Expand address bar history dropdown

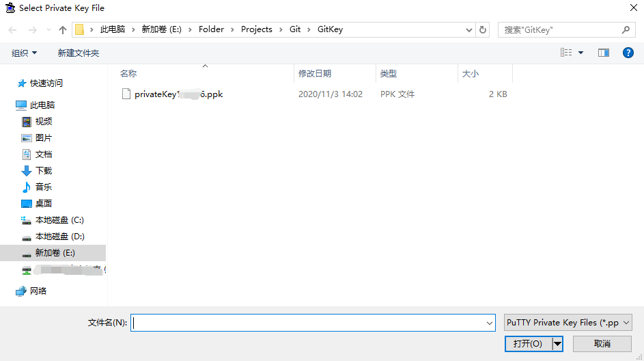(469, 29)
